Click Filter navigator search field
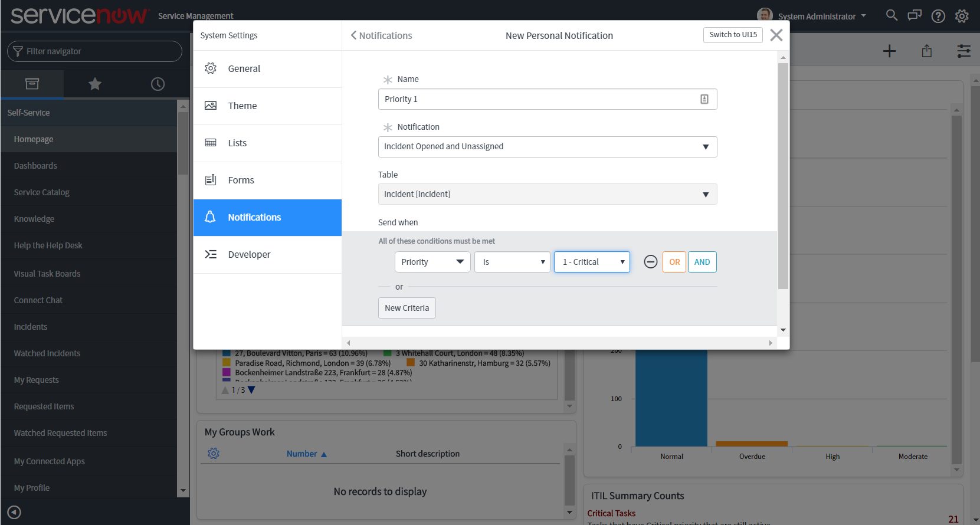The image size is (980, 525). [94, 51]
